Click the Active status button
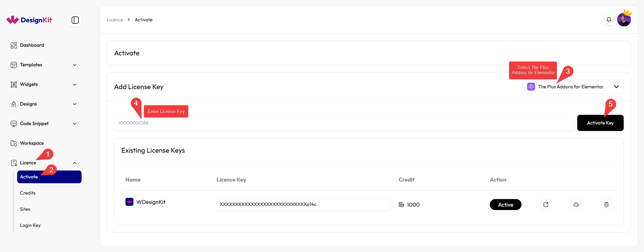This screenshot has width=644, height=252. coord(505,205)
